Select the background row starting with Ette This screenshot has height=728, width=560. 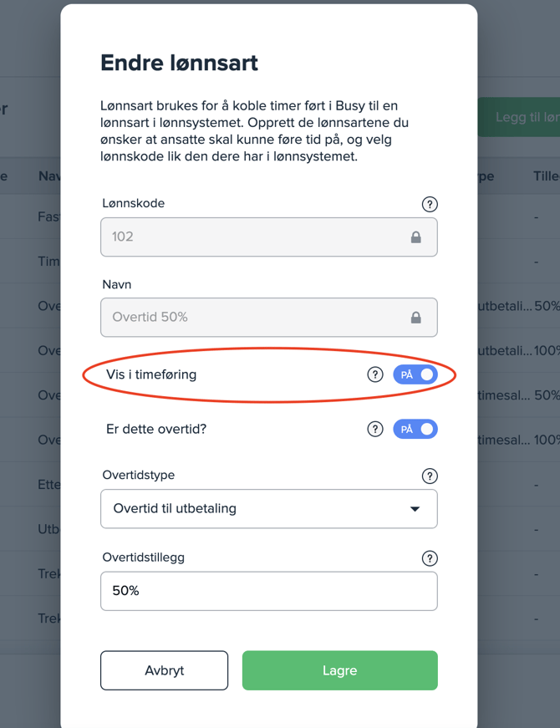[x=48, y=485]
